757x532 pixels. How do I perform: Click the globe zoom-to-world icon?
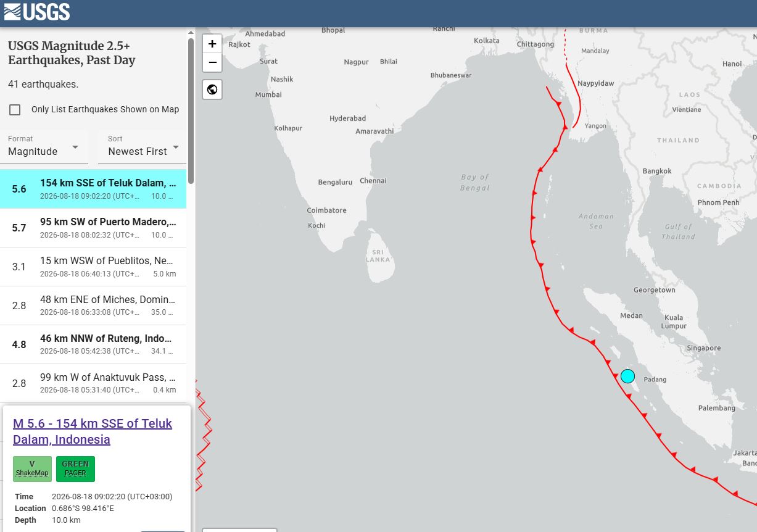point(212,89)
